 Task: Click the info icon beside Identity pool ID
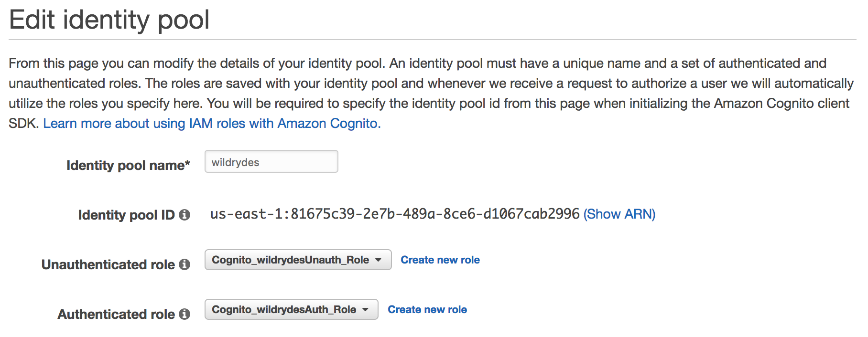[184, 215]
